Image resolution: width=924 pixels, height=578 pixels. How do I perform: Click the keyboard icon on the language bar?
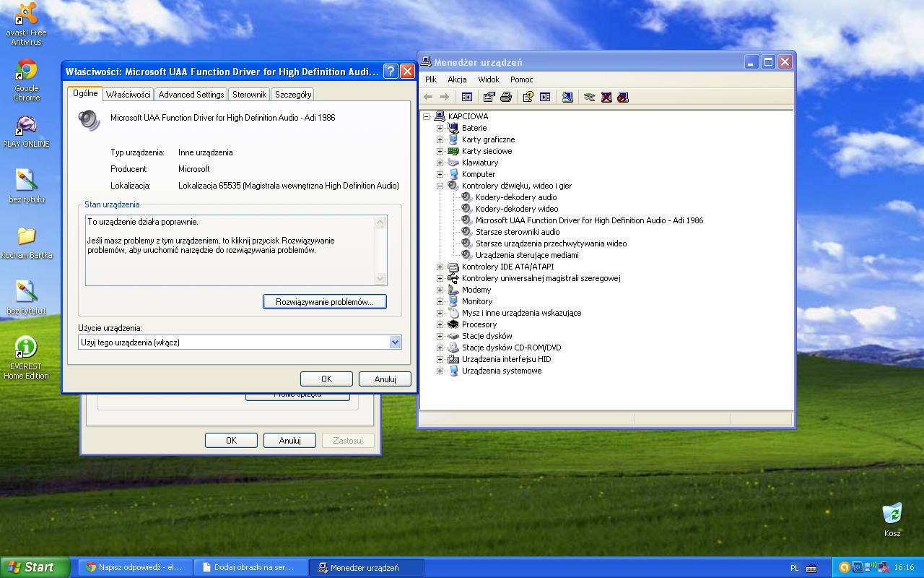[x=811, y=568]
